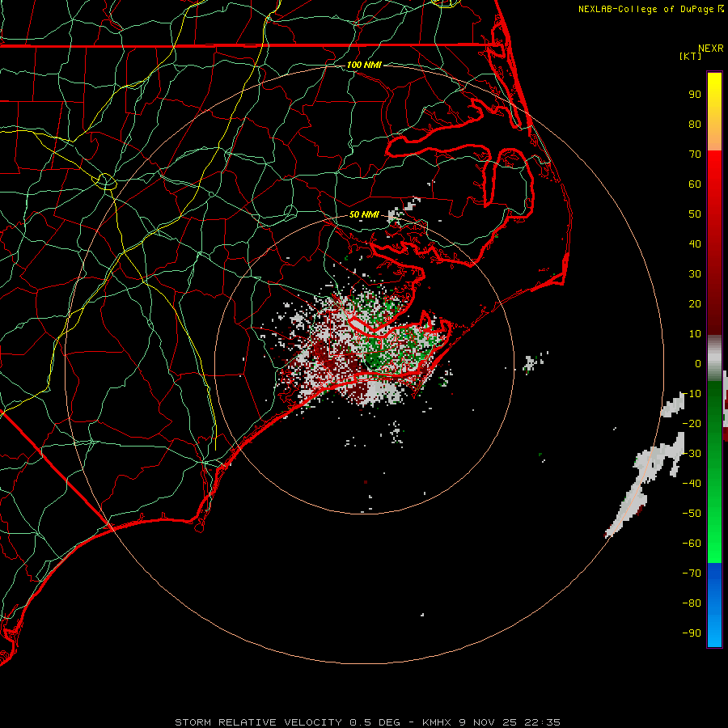
Task: Pick the blue bottom segment of the color bar
Action: 714,605
